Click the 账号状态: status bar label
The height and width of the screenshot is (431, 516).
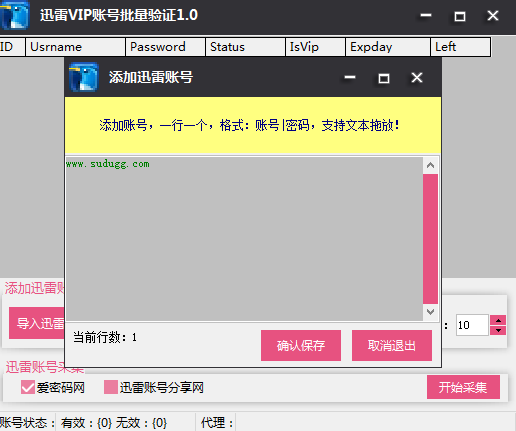coord(27,423)
